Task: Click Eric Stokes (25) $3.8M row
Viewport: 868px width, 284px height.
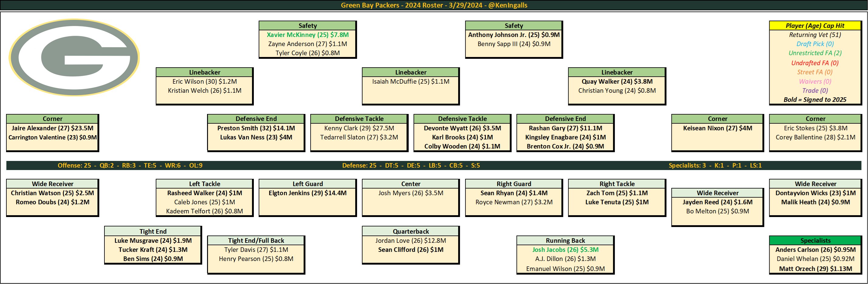Action: click(x=815, y=128)
